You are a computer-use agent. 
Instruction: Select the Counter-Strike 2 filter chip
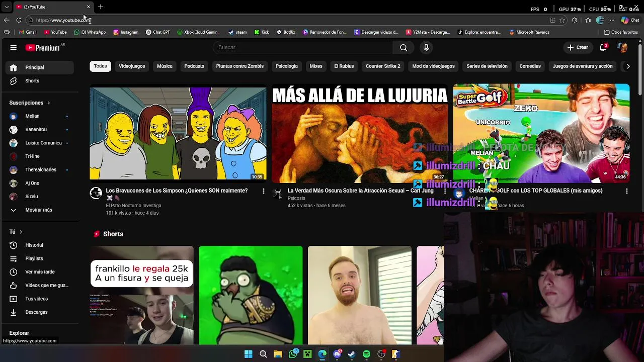pyautogui.click(x=383, y=66)
